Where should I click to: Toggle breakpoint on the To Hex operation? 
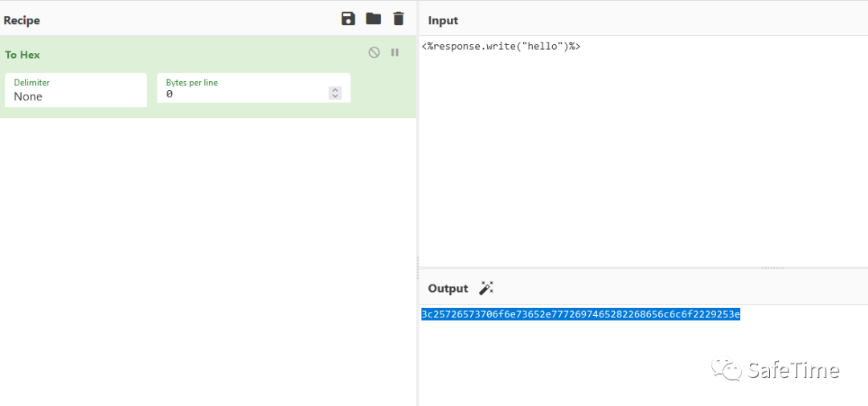tap(395, 52)
